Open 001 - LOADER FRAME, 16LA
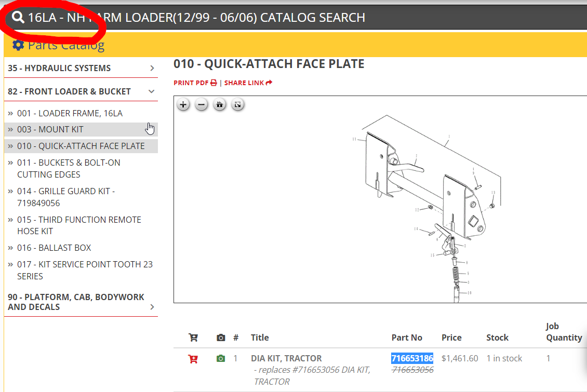587x392 pixels. point(70,113)
